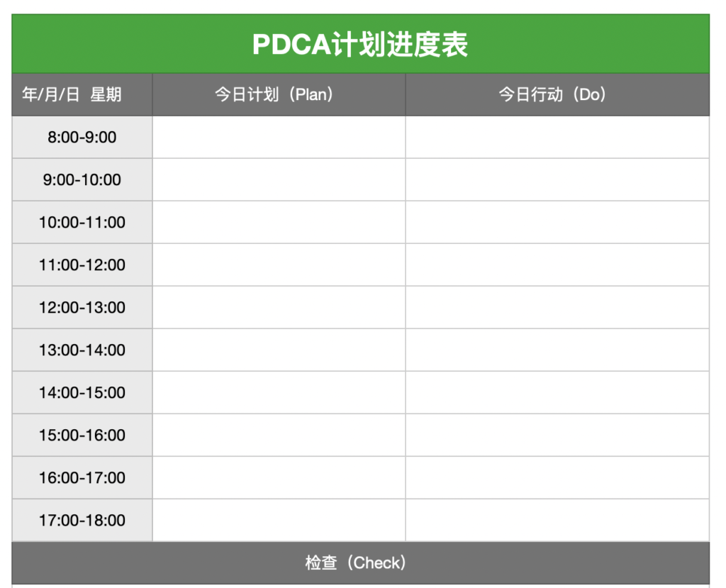Select the 今日行动 (Do) header cell
The height and width of the screenshot is (588, 726).
coord(557,94)
